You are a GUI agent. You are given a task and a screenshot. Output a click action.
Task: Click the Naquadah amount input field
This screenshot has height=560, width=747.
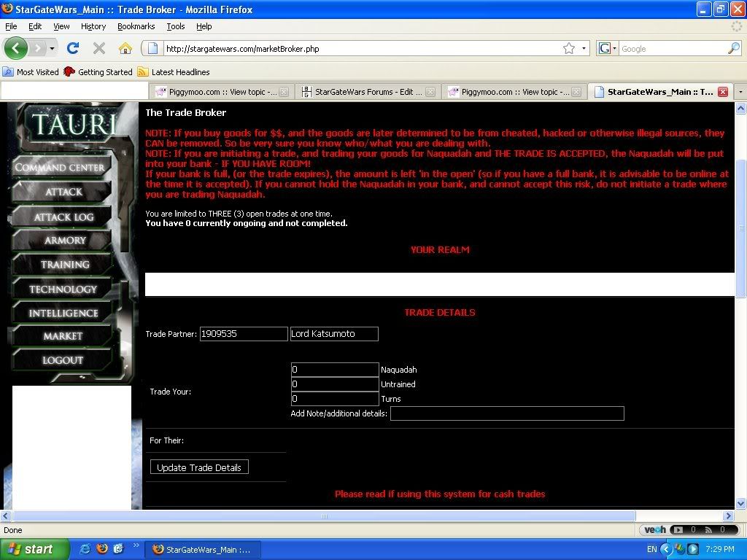[335, 370]
